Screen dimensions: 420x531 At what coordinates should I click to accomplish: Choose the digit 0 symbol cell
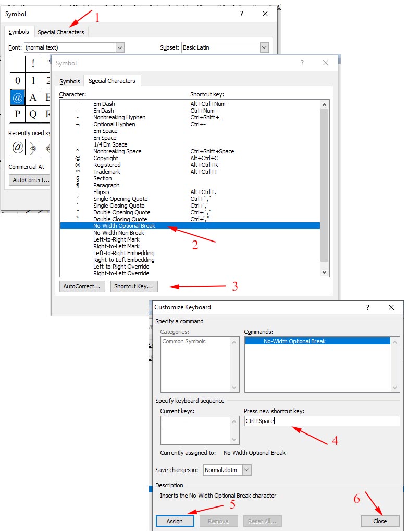[x=18, y=81]
